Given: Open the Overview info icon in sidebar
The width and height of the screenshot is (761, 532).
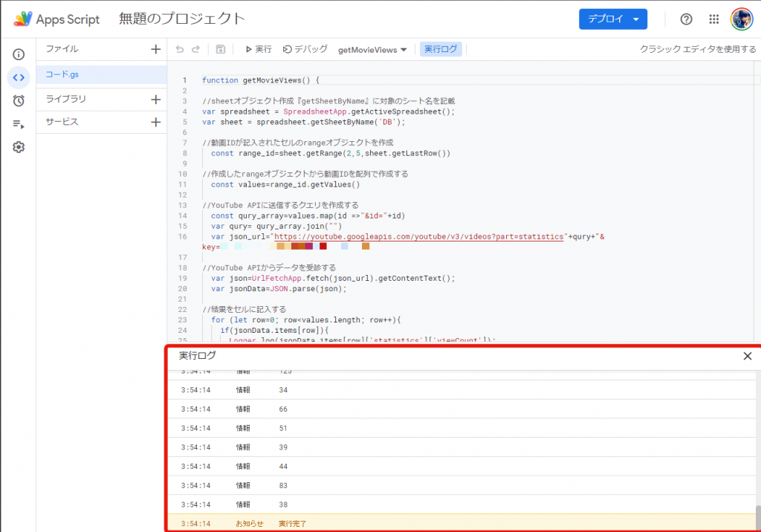Looking at the screenshot, I should pos(19,54).
